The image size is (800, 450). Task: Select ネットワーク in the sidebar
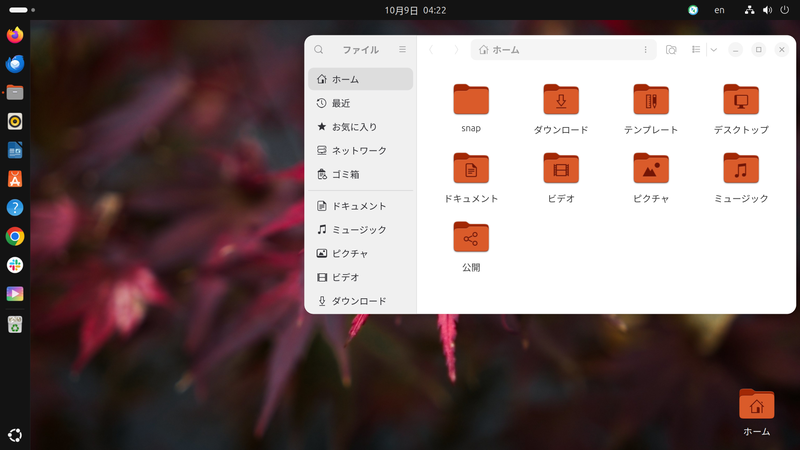click(x=360, y=151)
